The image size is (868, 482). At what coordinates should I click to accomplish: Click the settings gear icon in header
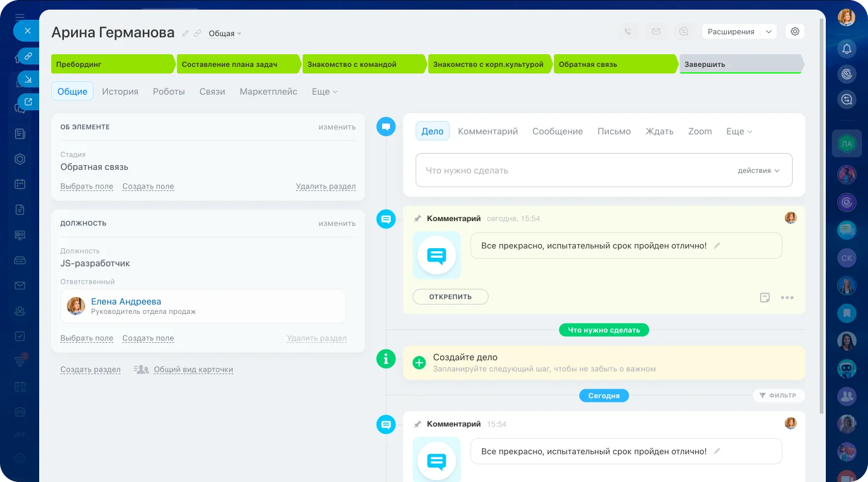(794, 32)
